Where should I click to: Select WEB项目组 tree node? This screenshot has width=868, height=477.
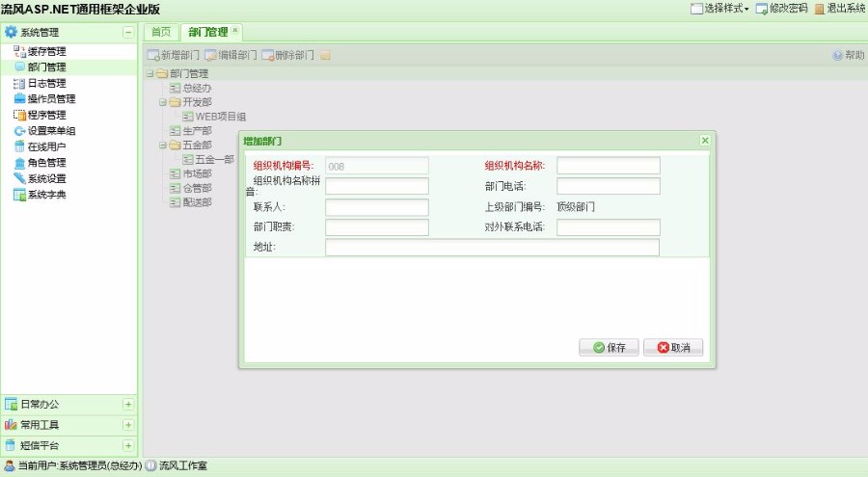(220, 117)
